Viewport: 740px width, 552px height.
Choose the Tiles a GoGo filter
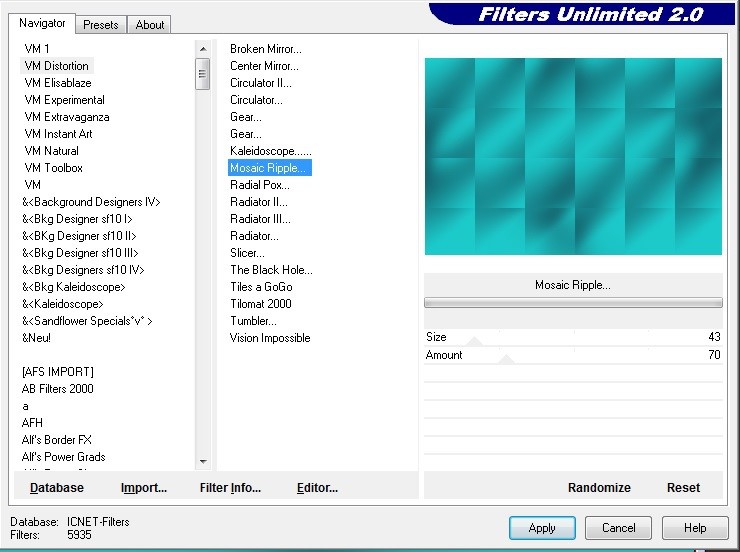pyautogui.click(x=261, y=286)
